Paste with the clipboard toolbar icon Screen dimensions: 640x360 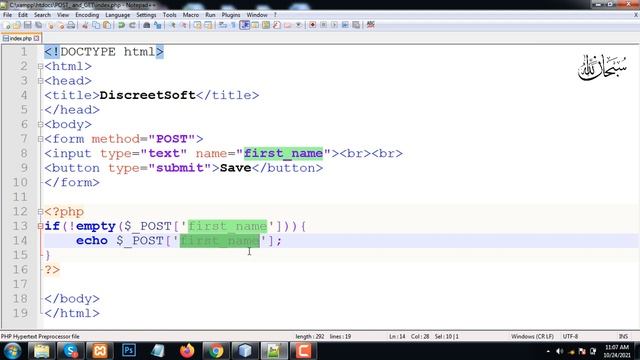107,25
